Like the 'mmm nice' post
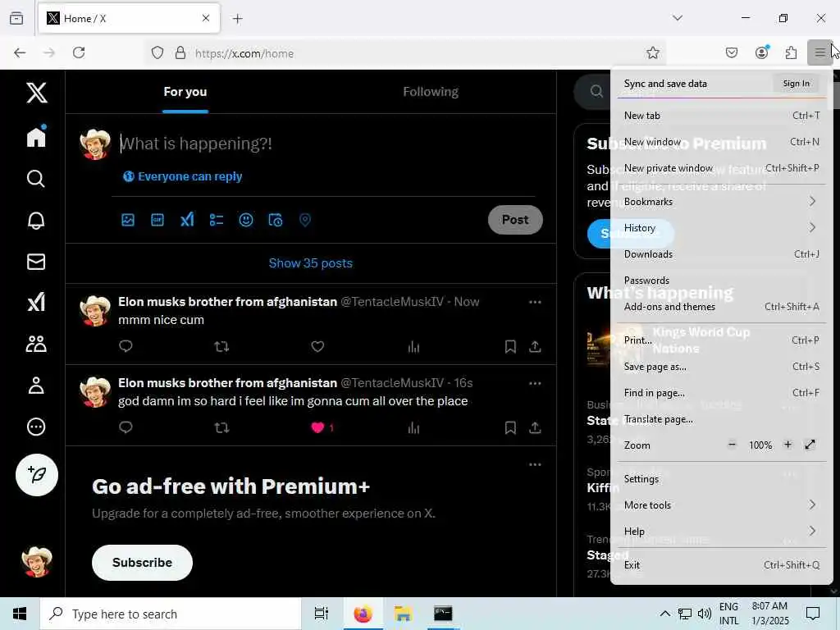Viewport: 840px width, 630px height. (317, 347)
